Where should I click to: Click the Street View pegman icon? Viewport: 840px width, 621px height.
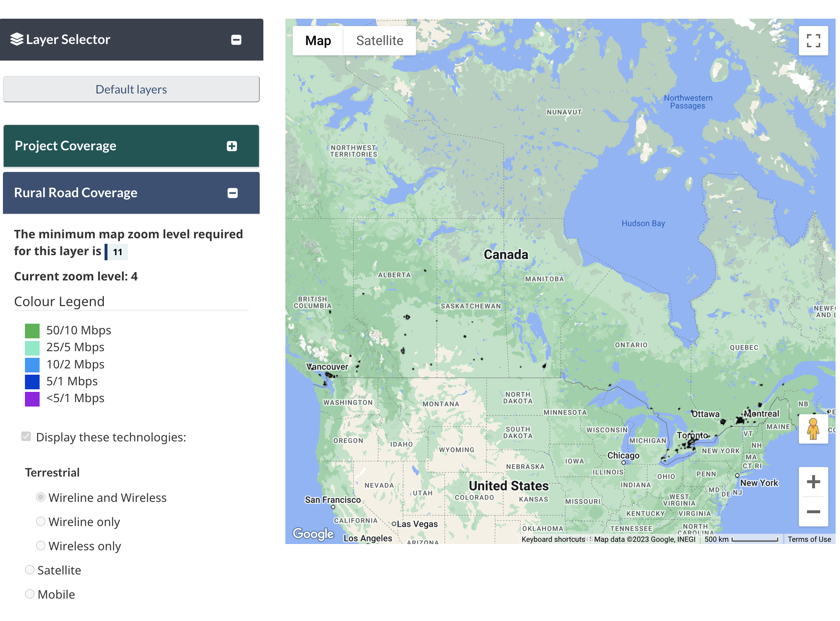tap(813, 429)
